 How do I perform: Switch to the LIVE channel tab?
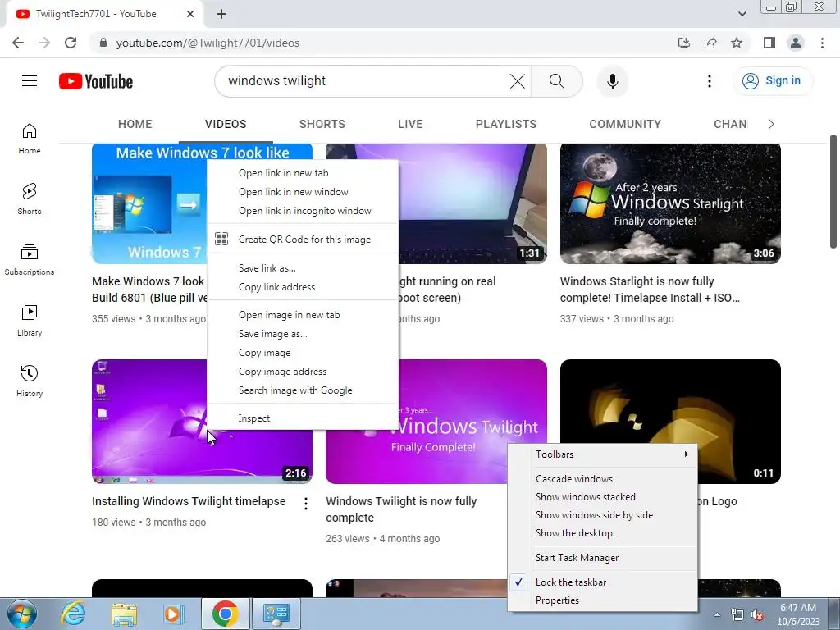coord(410,125)
